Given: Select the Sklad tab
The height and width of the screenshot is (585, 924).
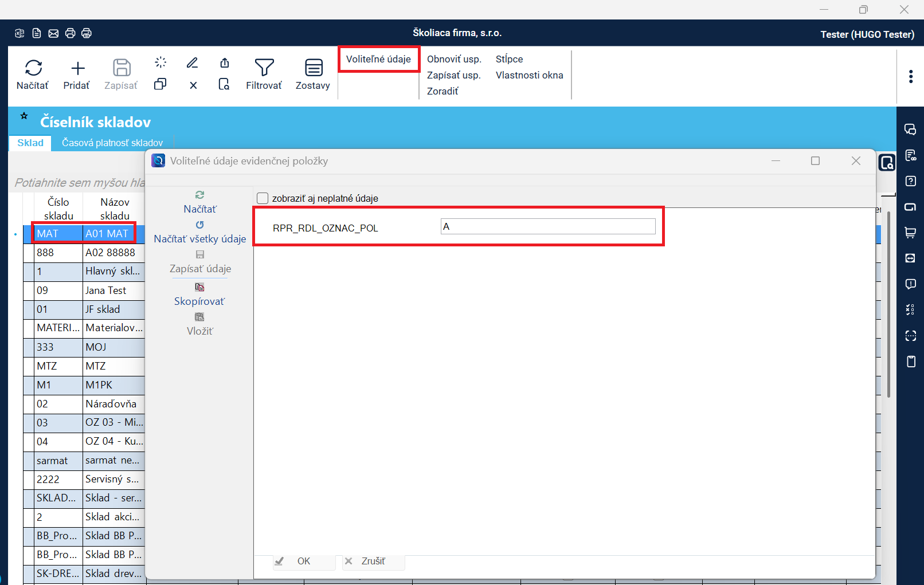Looking at the screenshot, I should pyautogui.click(x=30, y=143).
